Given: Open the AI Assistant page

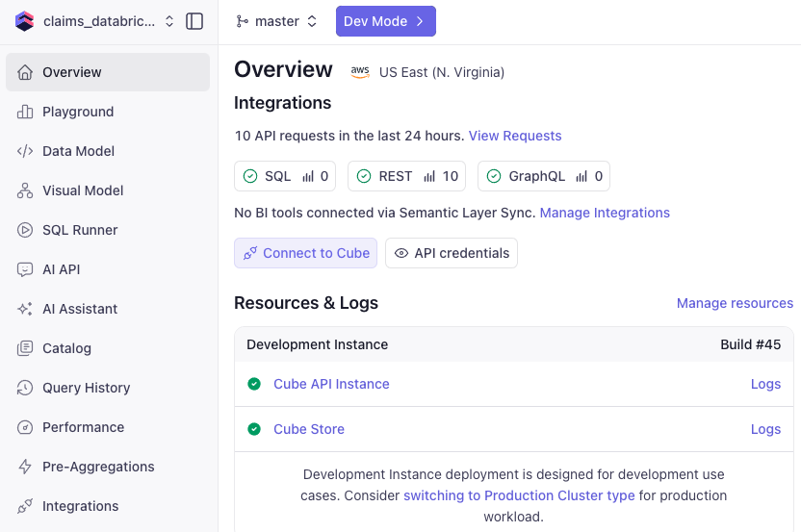Looking at the screenshot, I should click(108, 309).
